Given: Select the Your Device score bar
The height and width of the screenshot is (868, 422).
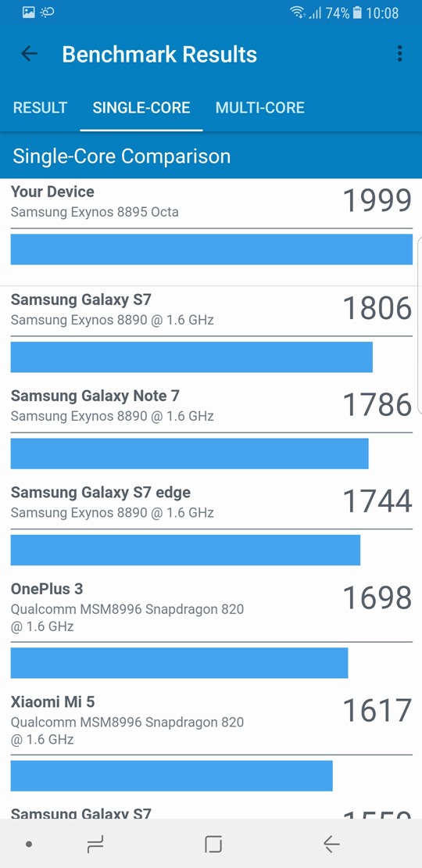Looking at the screenshot, I should [x=211, y=249].
